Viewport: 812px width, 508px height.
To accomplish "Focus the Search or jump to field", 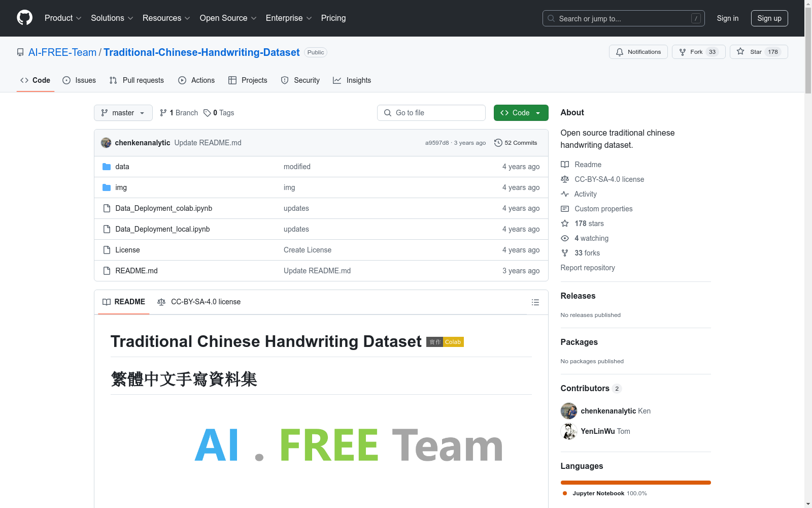I will 623,18.
